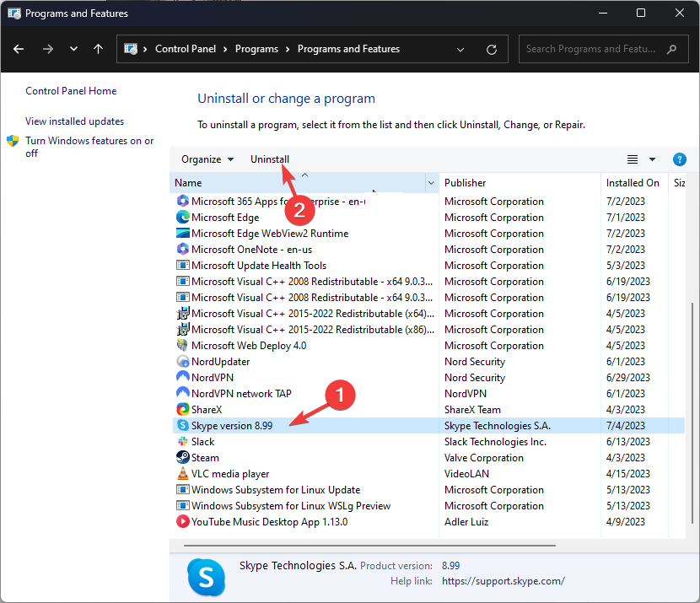Select the NordVPN network TAP icon
The height and width of the screenshot is (603, 700).
pos(182,393)
